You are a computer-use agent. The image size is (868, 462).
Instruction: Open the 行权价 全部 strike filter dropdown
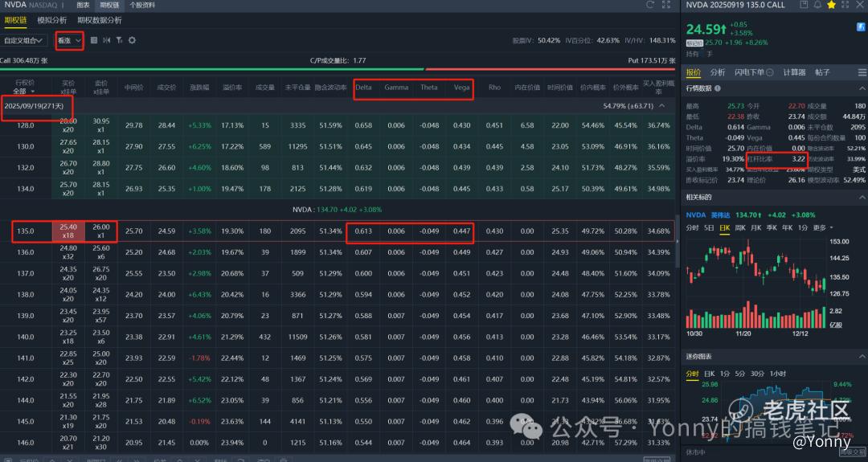click(24, 92)
